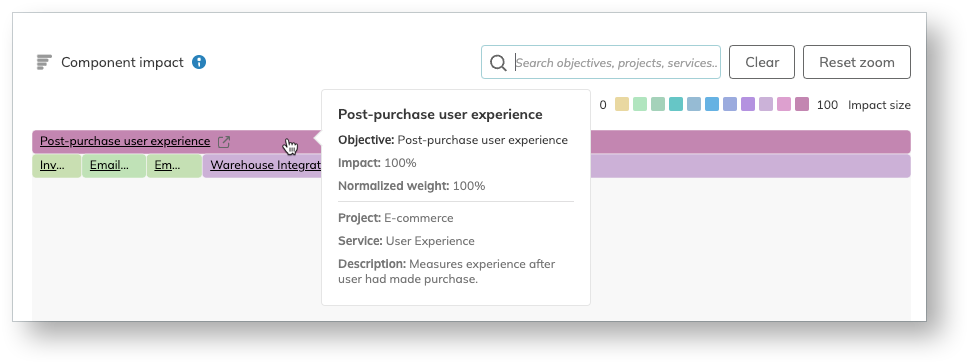Select the truncated Em... component segment
The image size is (969, 364).
click(174, 166)
